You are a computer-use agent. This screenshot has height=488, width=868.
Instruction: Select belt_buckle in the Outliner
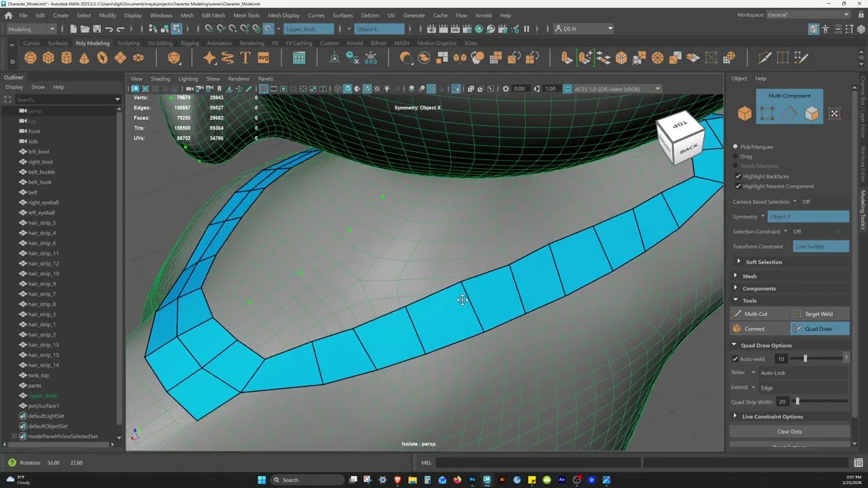tap(41, 171)
